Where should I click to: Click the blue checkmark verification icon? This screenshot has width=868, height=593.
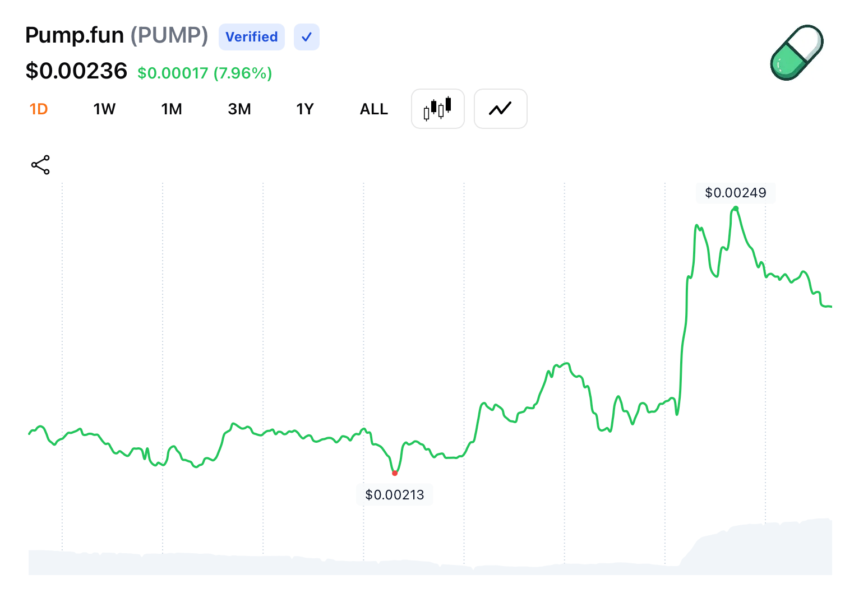tap(306, 36)
